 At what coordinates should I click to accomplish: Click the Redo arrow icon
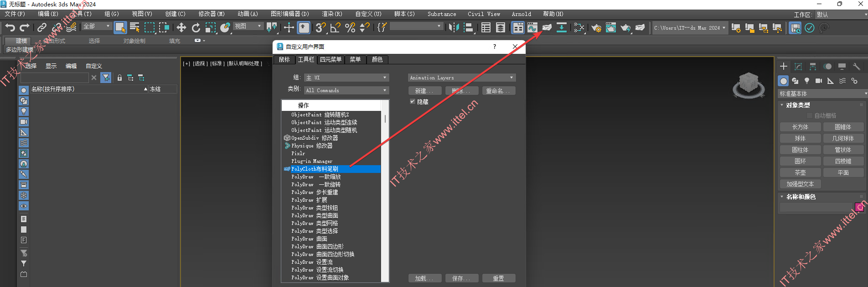[x=25, y=28]
